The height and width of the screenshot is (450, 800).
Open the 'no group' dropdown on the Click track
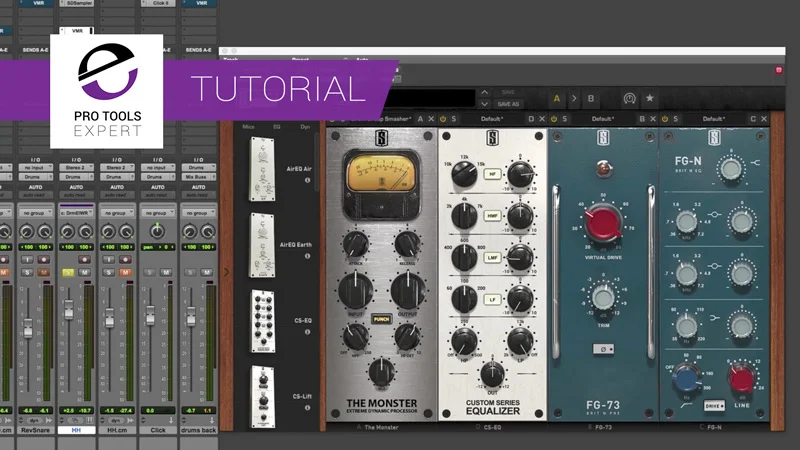[158, 213]
